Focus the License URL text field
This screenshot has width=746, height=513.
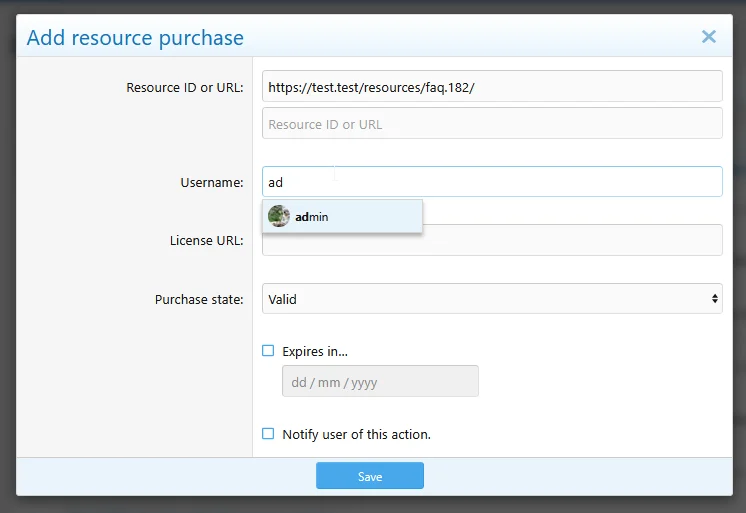(x=570, y=240)
